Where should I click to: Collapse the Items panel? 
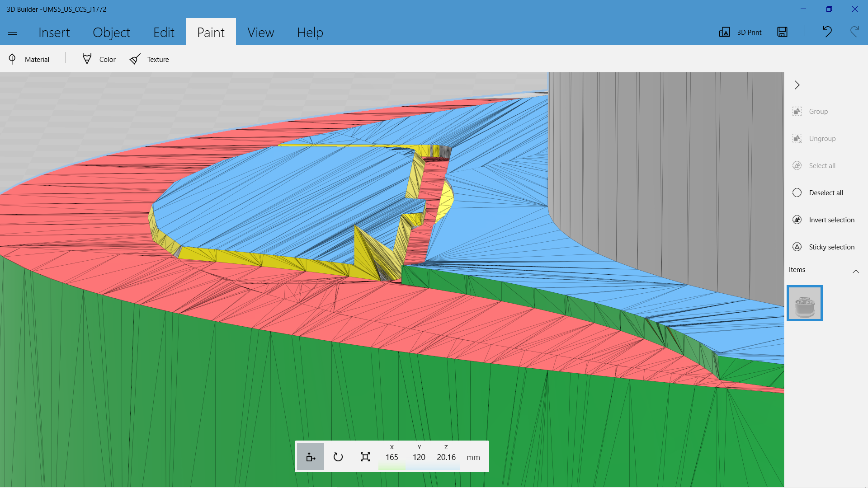pos(855,271)
